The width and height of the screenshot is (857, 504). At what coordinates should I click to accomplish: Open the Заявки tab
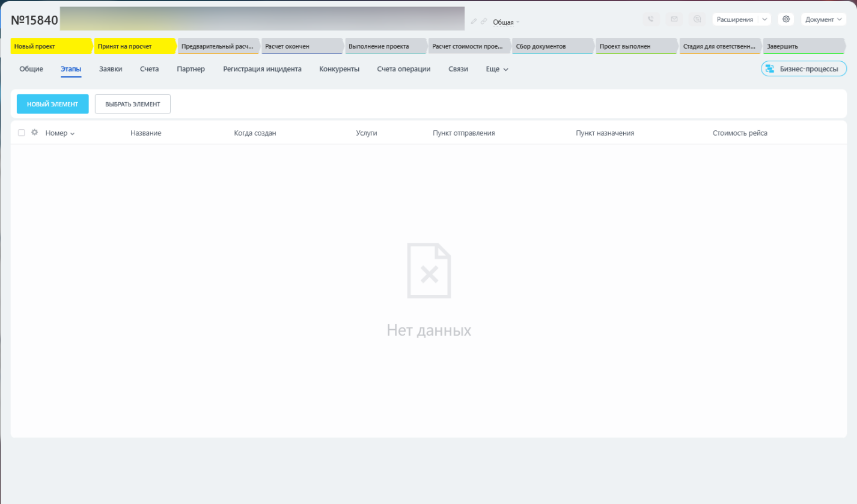(x=111, y=69)
